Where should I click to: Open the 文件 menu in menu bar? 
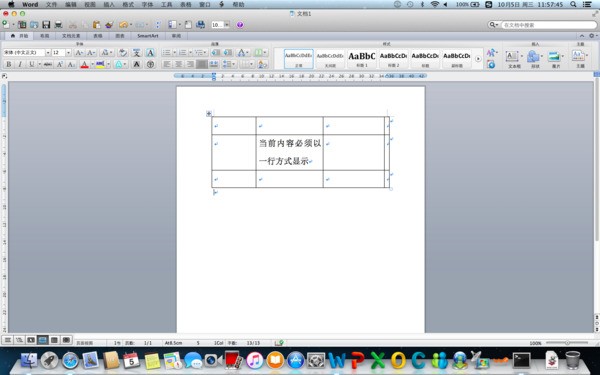point(51,5)
